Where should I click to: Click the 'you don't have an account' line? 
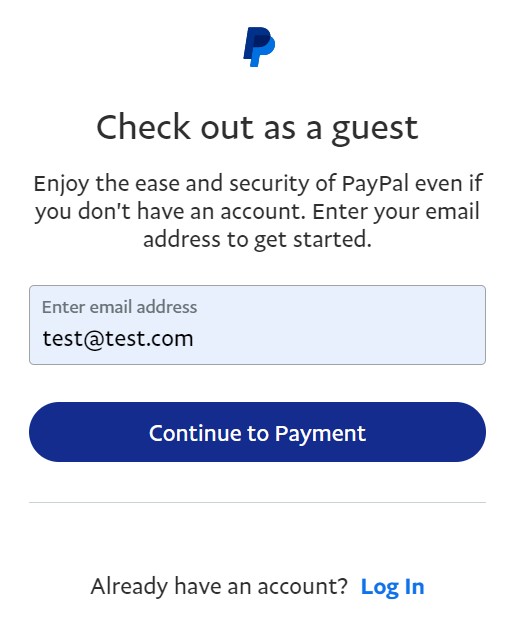coord(258,212)
